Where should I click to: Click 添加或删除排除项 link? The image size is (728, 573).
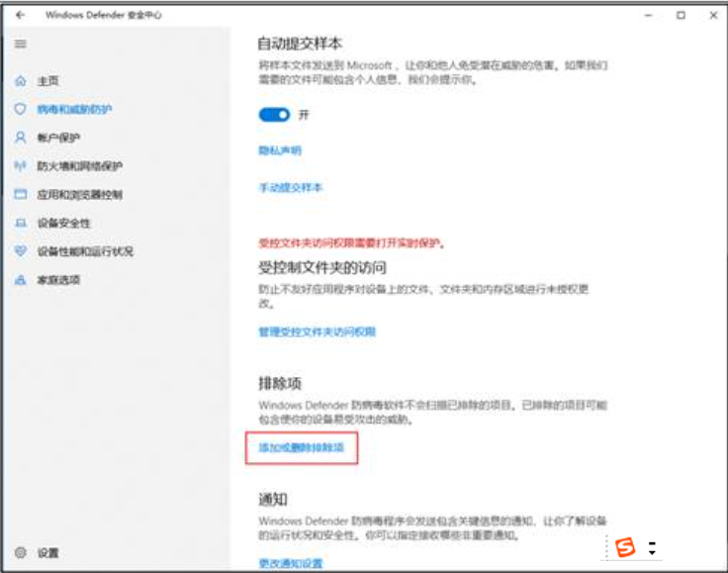tap(302, 447)
